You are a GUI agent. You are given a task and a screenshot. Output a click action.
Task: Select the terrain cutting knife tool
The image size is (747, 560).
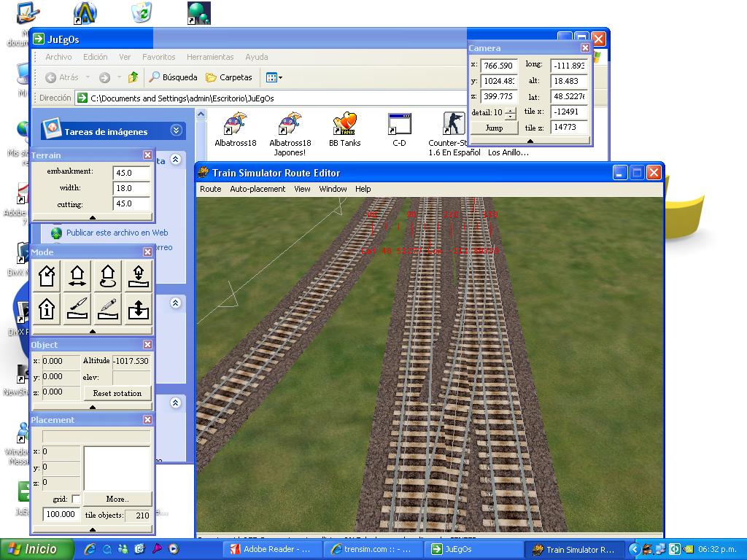pyautogui.click(x=77, y=308)
